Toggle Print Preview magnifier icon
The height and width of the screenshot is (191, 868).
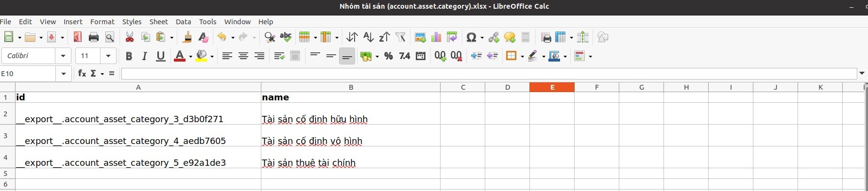point(110,37)
